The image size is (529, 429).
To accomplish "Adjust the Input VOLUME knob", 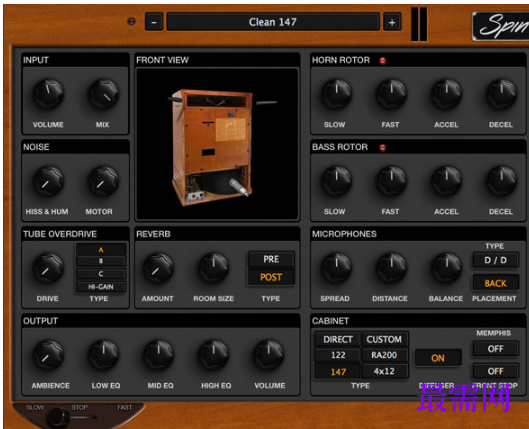I will (48, 93).
